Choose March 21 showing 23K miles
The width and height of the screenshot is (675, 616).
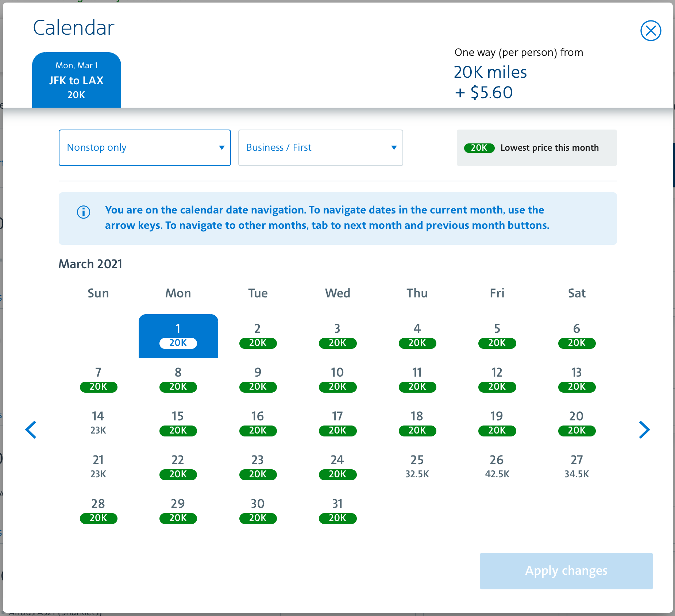point(98,466)
